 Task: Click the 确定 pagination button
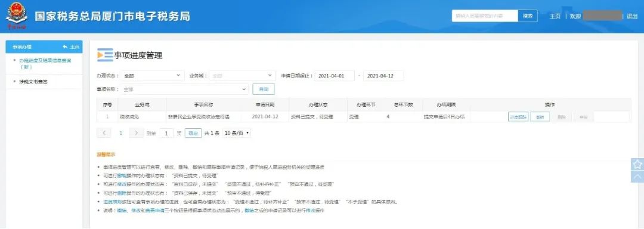(193, 133)
